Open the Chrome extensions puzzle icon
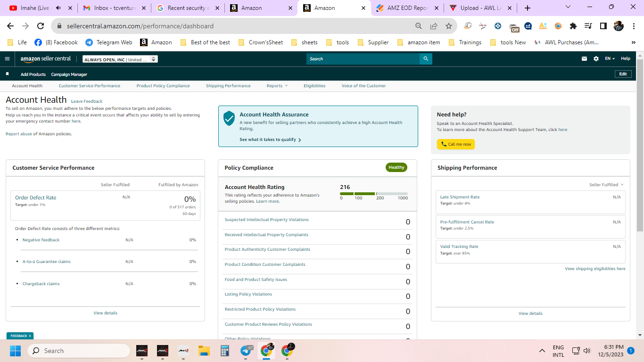644x362 pixels. [573, 26]
